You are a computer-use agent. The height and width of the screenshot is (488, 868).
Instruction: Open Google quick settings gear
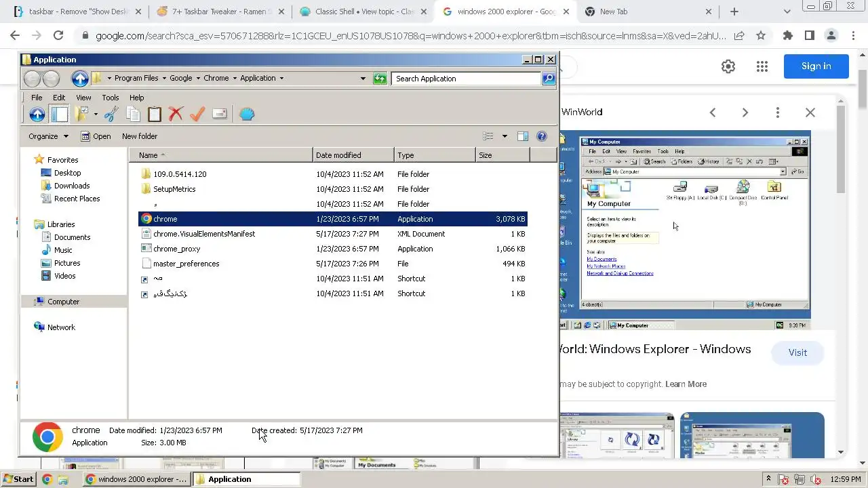click(x=728, y=66)
